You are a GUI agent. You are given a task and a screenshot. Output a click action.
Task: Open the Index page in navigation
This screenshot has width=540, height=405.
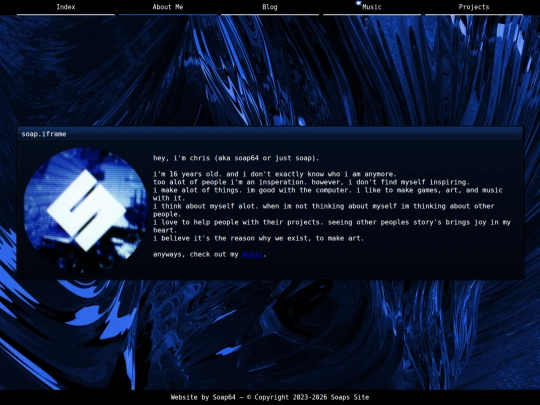pyautogui.click(x=66, y=7)
